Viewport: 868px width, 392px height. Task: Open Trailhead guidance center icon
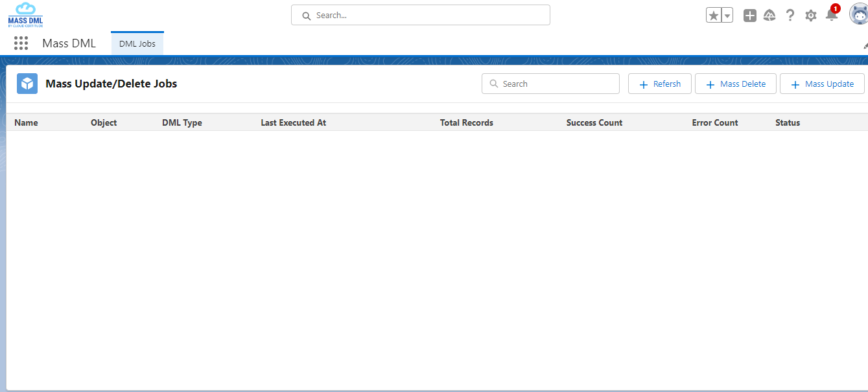coord(769,16)
